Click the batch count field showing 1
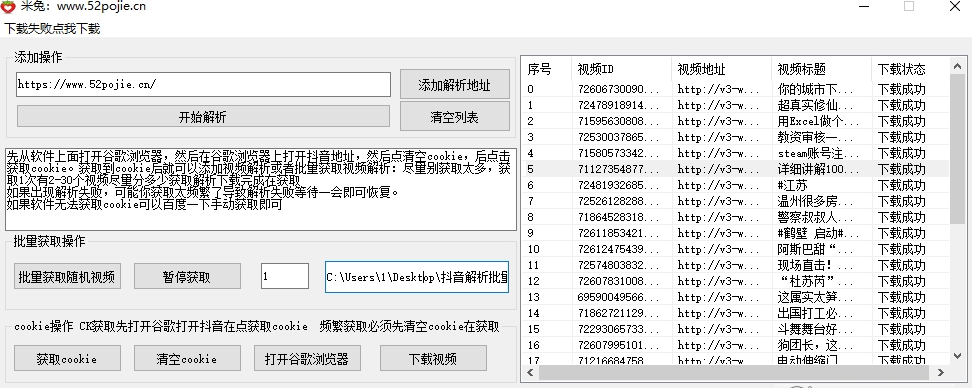The height and width of the screenshot is (388, 972). coord(285,276)
